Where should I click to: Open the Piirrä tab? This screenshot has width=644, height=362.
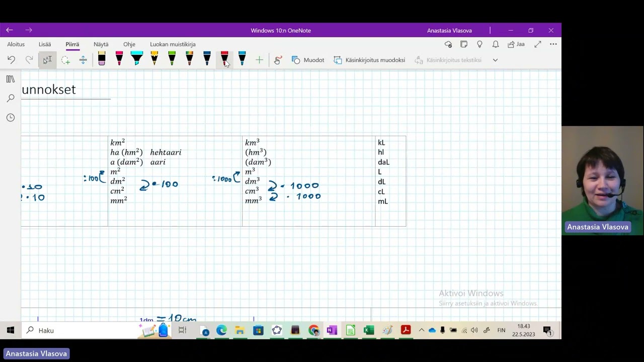[72, 44]
